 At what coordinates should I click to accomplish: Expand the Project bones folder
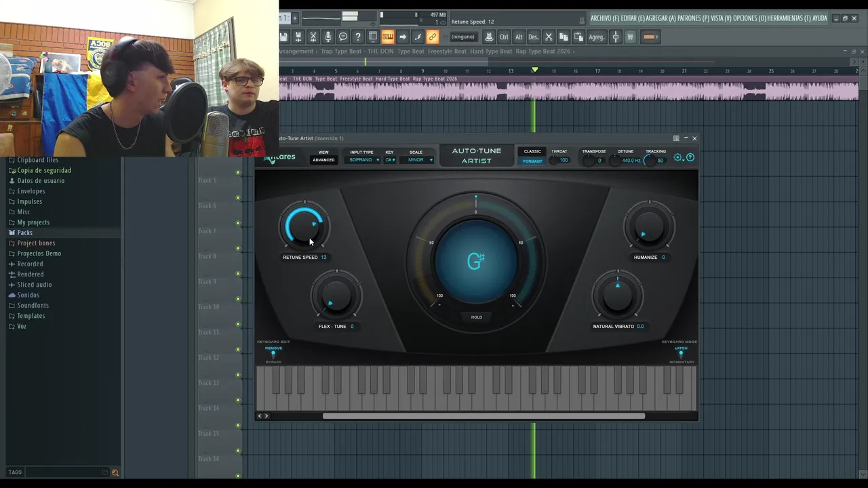[36, 243]
